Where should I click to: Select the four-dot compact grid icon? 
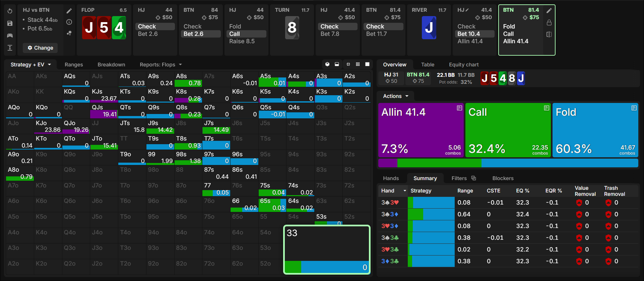click(x=348, y=64)
